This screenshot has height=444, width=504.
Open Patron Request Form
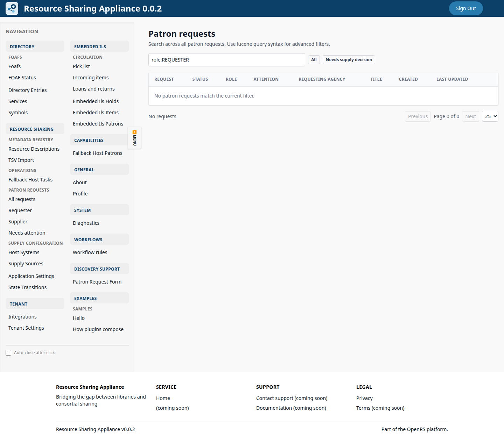pyautogui.click(x=97, y=282)
